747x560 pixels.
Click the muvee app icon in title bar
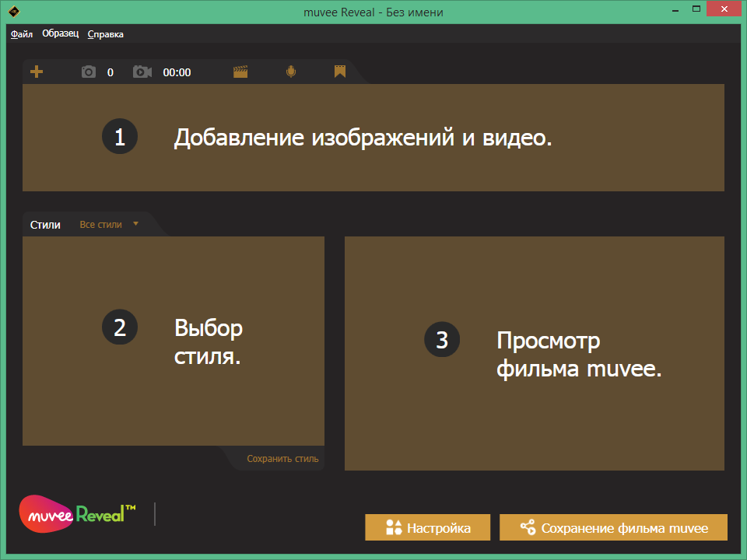(14, 11)
